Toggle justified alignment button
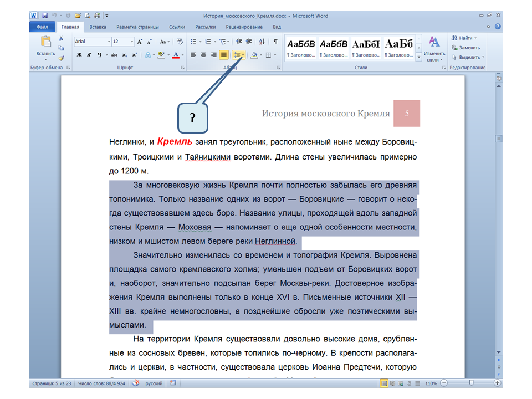 coord(224,55)
